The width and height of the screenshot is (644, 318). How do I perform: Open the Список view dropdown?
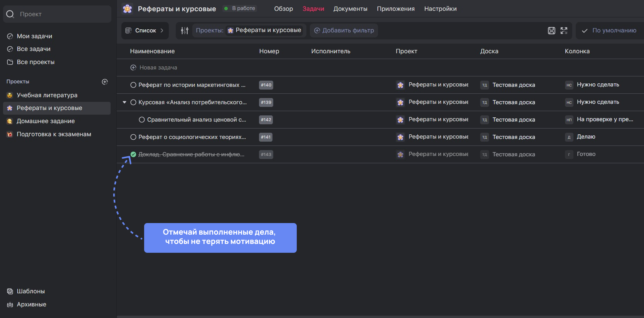(145, 30)
